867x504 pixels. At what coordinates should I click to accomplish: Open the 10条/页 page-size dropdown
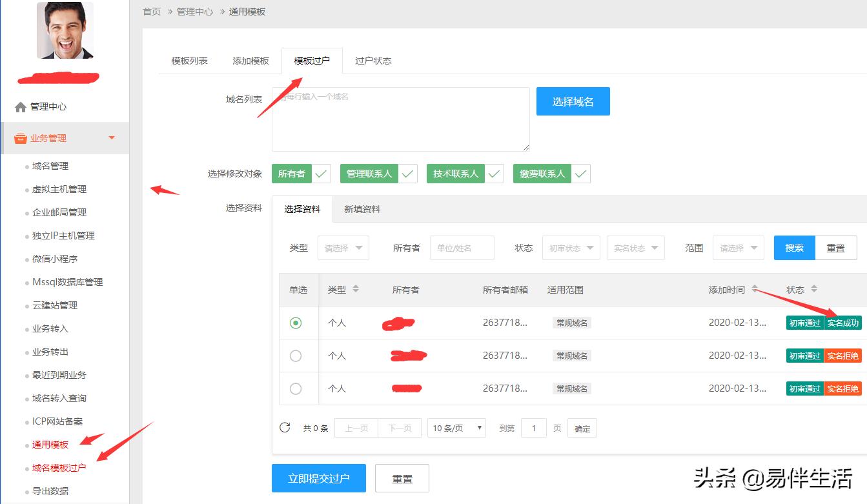tap(456, 427)
